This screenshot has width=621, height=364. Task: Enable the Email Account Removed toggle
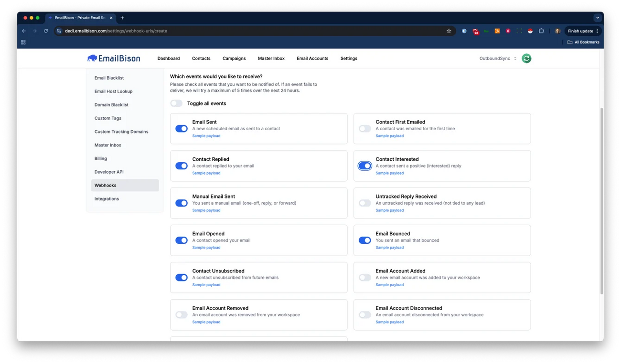coord(181,315)
